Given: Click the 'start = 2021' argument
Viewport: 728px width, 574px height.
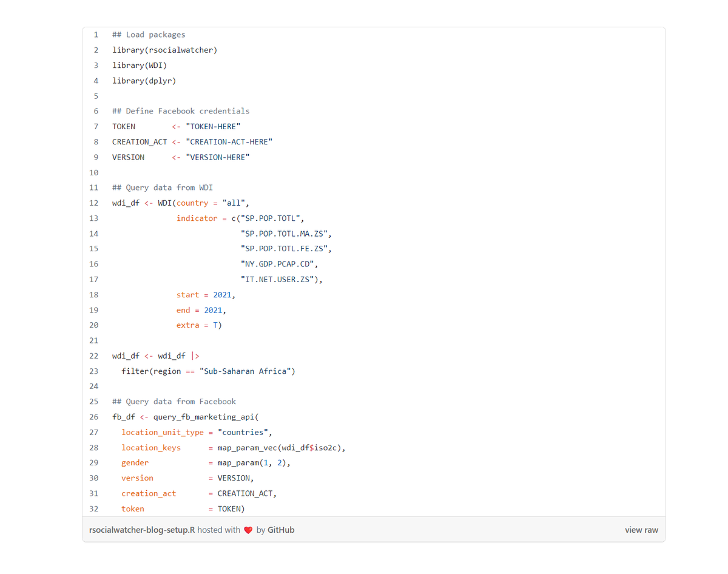Looking at the screenshot, I should [204, 295].
